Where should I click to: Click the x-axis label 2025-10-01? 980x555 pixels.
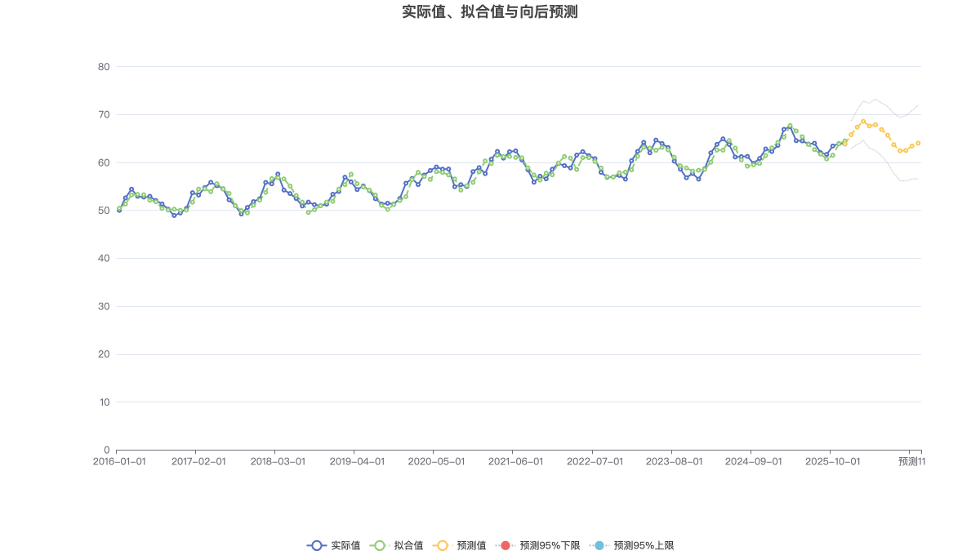(x=832, y=461)
